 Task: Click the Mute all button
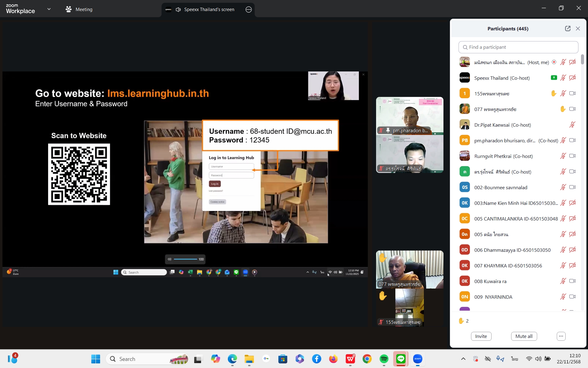point(524,336)
